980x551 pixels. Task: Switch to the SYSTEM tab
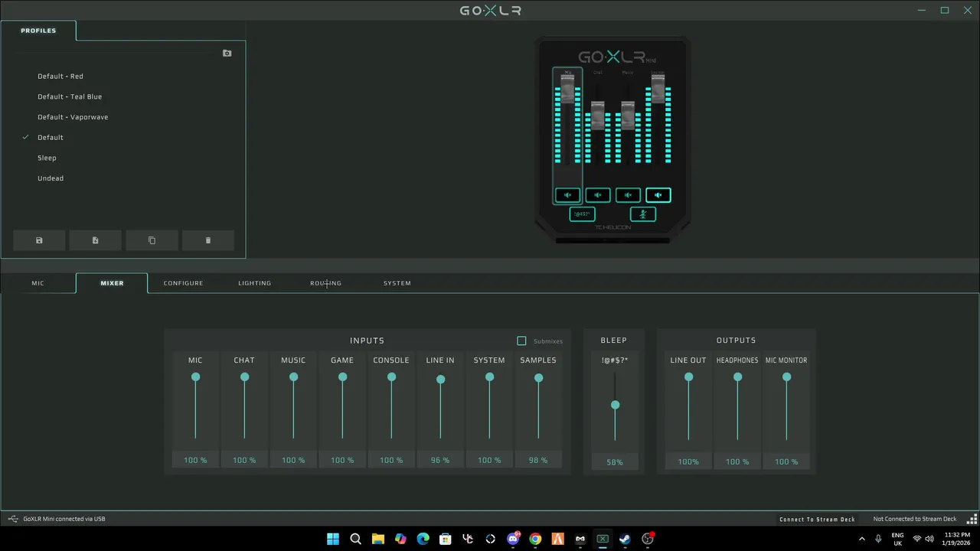coord(397,283)
